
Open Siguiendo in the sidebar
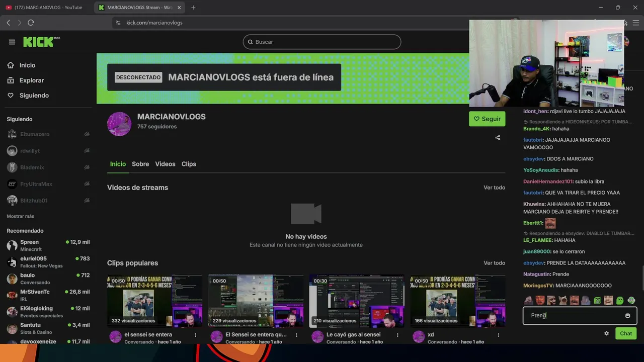point(34,96)
